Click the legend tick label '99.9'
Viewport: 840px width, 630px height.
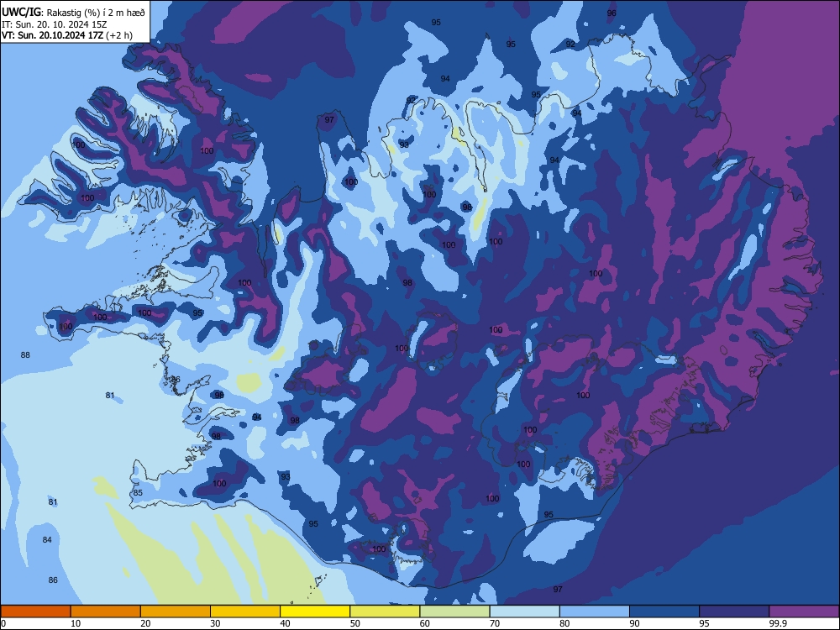click(x=777, y=623)
